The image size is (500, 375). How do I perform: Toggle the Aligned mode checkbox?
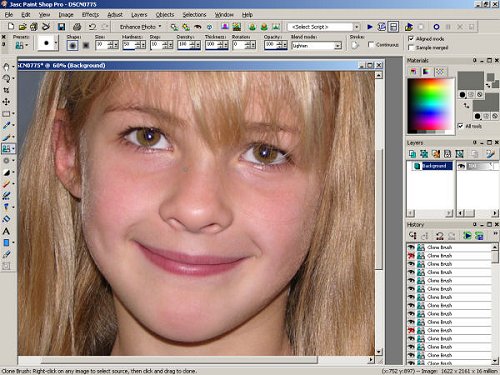click(x=411, y=39)
